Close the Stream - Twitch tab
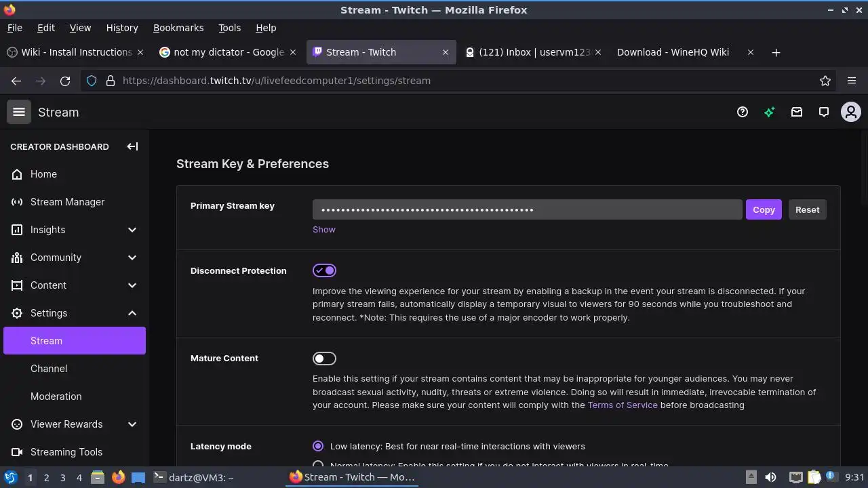868x488 pixels. coord(446,52)
